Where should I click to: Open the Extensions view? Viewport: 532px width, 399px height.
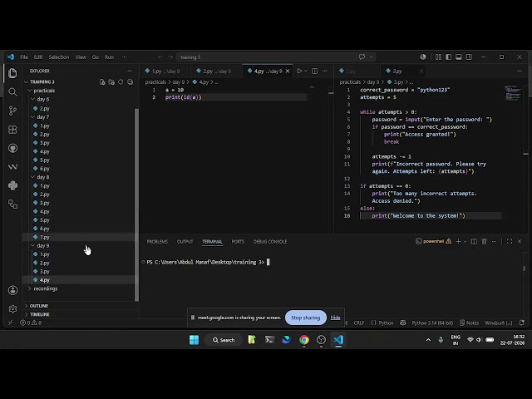click(x=12, y=130)
